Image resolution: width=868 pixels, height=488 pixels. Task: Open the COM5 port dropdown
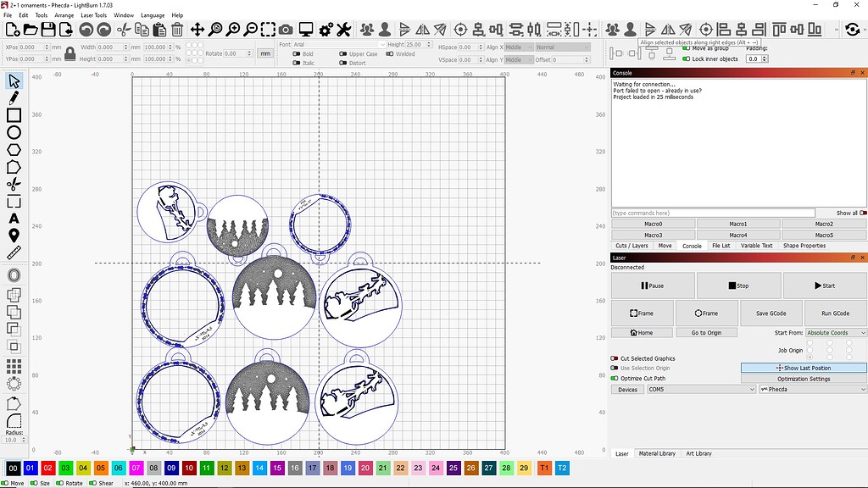701,390
